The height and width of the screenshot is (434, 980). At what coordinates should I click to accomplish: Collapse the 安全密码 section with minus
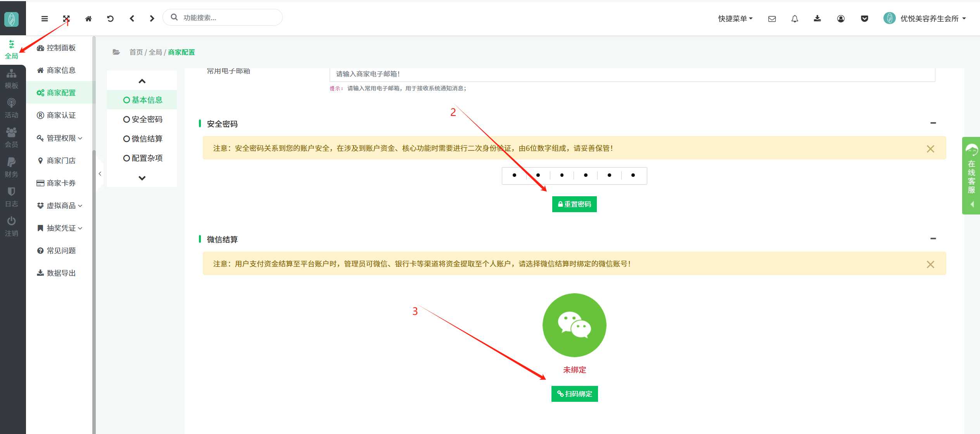click(x=933, y=123)
